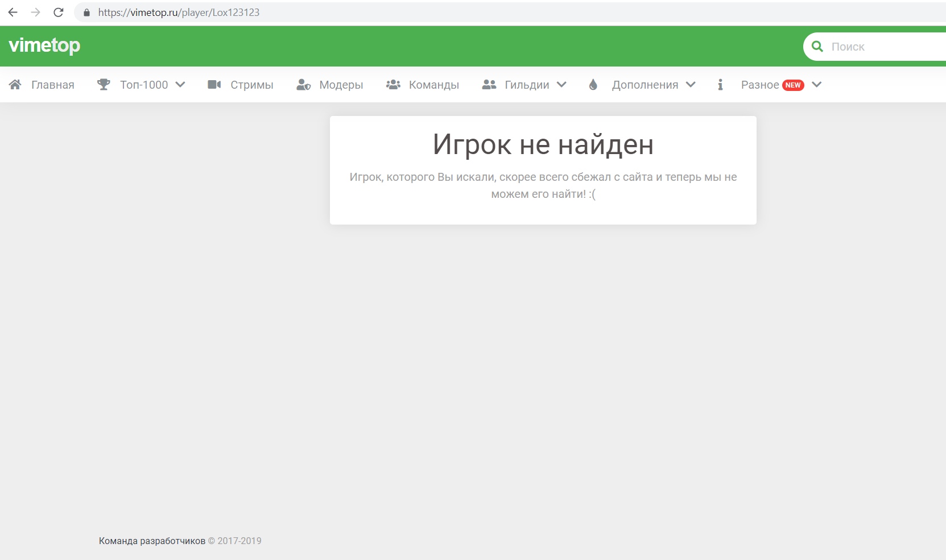Click the Команда разработчиков footer link

point(152,541)
